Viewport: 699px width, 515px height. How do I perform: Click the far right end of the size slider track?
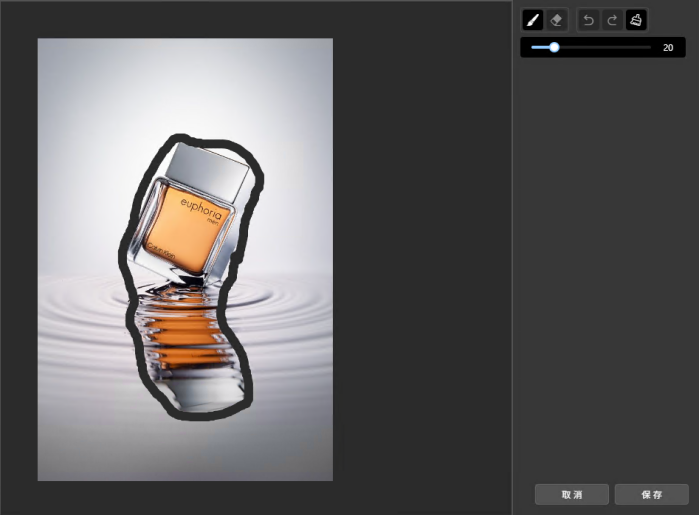(x=650, y=47)
